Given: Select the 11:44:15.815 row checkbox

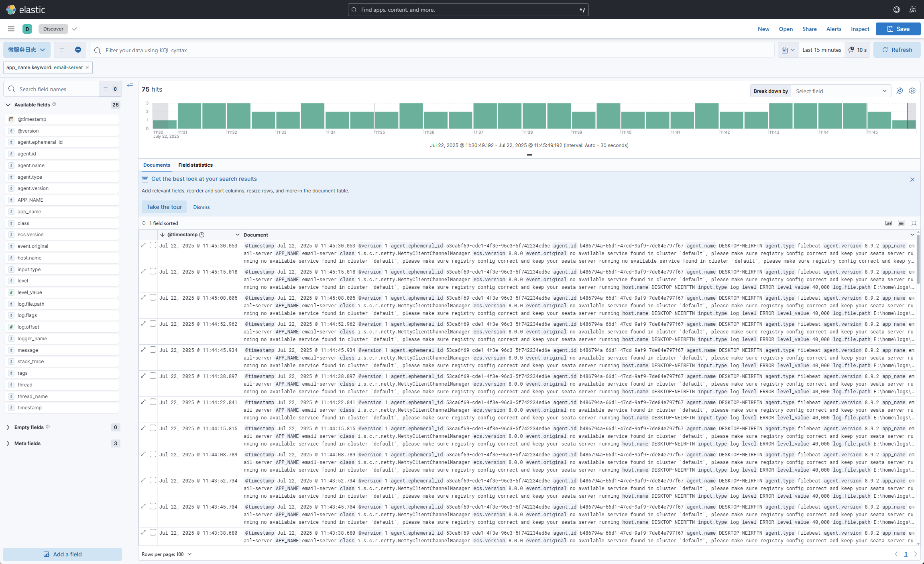Looking at the screenshot, I should [x=153, y=428].
